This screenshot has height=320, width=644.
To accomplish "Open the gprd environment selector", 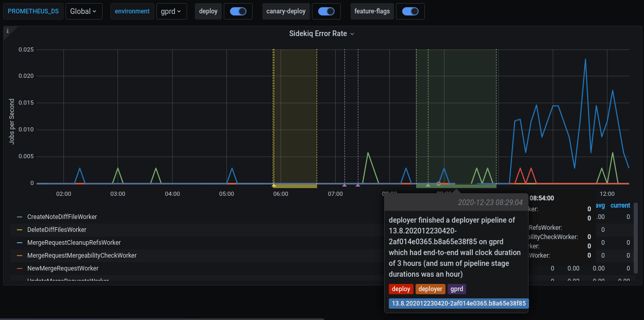I will click(x=171, y=11).
